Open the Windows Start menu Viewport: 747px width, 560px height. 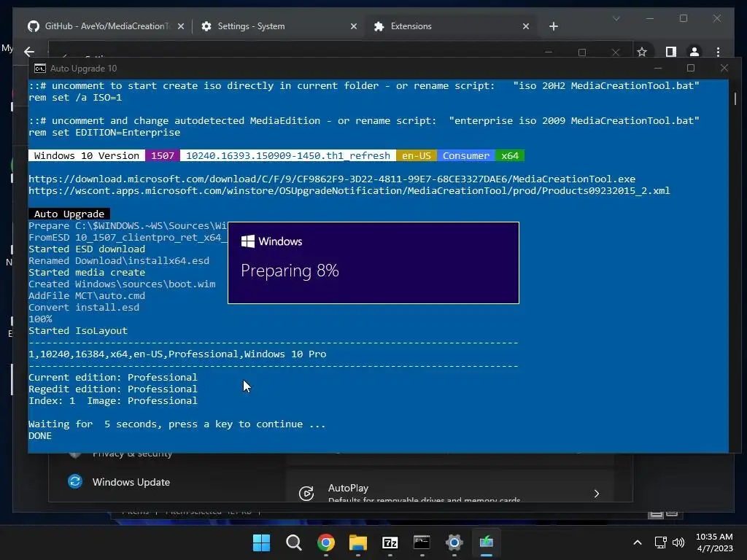pos(261,542)
